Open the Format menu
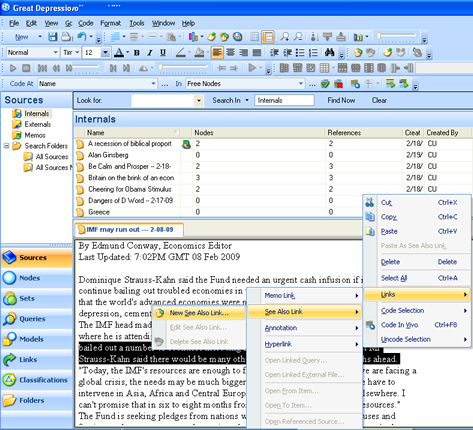 click(110, 23)
